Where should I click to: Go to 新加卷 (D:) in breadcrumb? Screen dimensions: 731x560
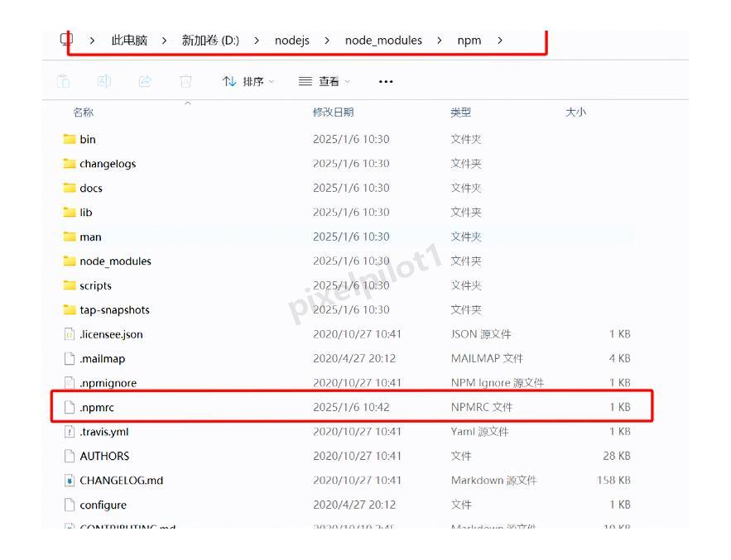(x=210, y=41)
